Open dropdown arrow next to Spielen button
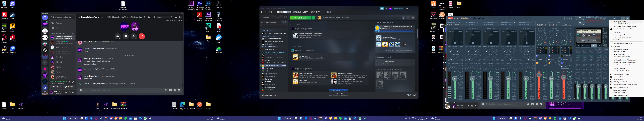The height and width of the screenshot is (121, 644). 313,18
